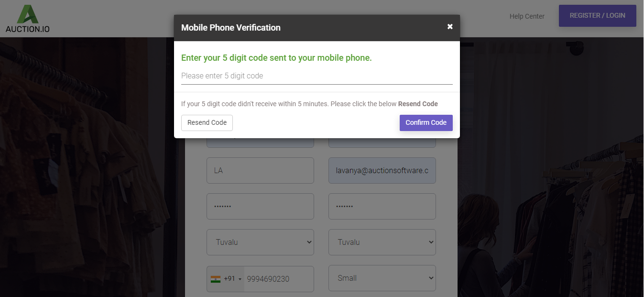Click the Register / Login button

[x=597, y=15]
